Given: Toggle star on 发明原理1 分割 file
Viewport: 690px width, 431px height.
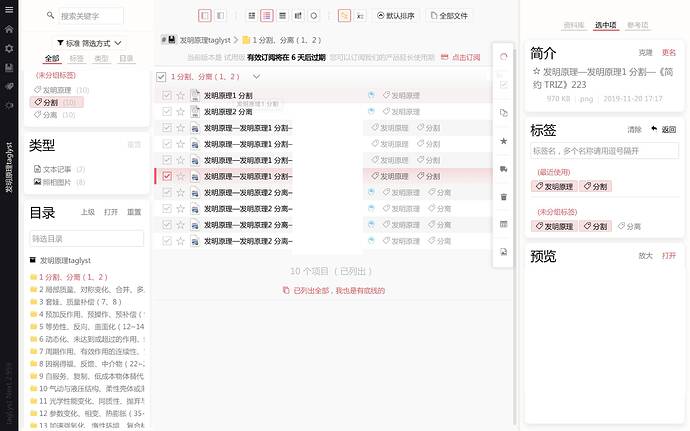Looking at the screenshot, I should click(x=181, y=95).
